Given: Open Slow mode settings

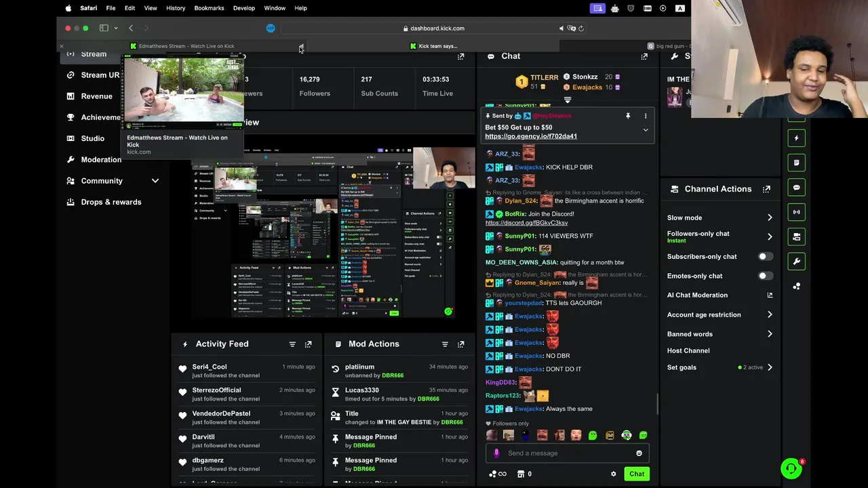Looking at the screenshot, I should (x=719, y=218).
